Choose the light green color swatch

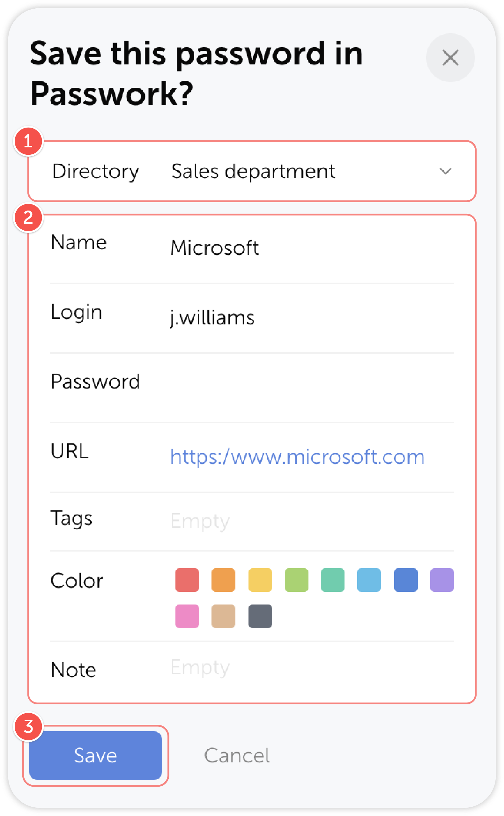296,580
